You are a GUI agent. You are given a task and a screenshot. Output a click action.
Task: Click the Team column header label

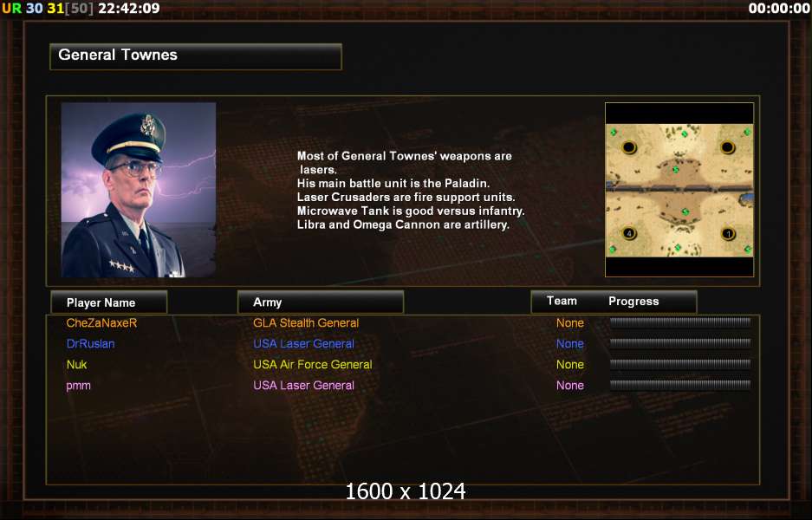562,301
